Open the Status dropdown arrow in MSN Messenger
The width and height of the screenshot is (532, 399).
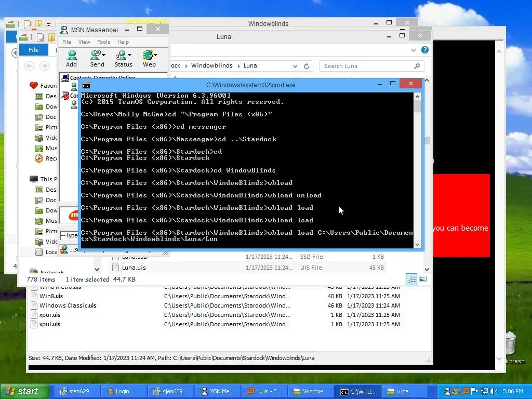click(x=129, y=55)
